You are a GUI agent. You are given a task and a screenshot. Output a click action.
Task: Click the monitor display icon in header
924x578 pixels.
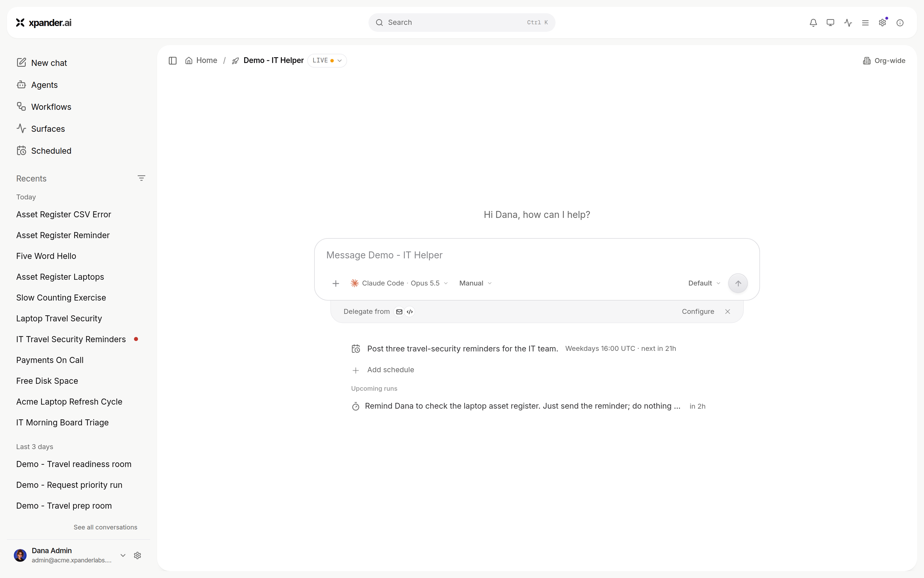[x=830, y=23]
